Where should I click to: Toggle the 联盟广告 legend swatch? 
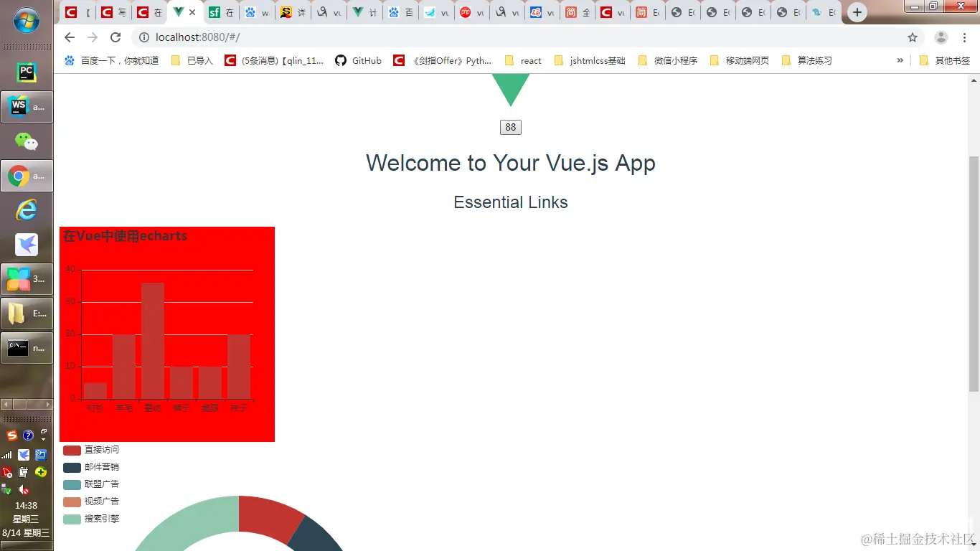click(x=72, y=484)
